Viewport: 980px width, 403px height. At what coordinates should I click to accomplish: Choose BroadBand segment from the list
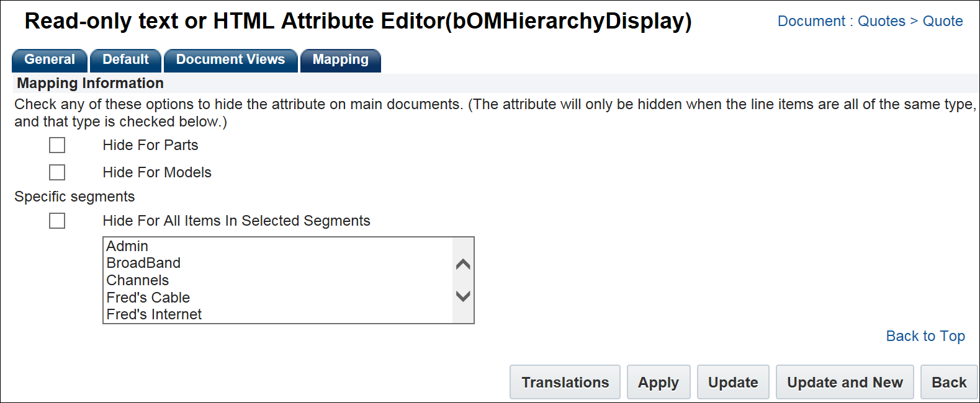click(143, 263)
